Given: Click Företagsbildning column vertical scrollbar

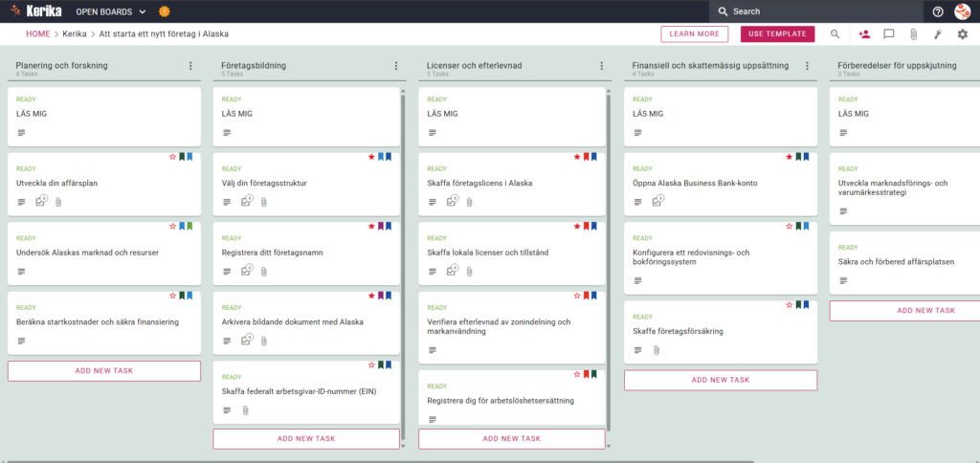Looking at the screenshot, I should [x=403, y=266].
